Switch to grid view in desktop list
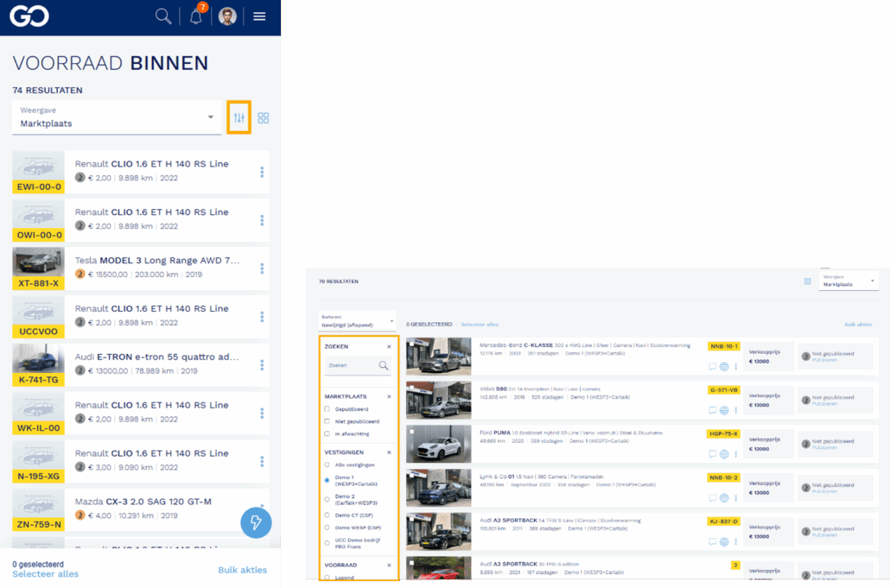Image resolution: width=890 pixels, height=588 pixels. coord(807,281)
